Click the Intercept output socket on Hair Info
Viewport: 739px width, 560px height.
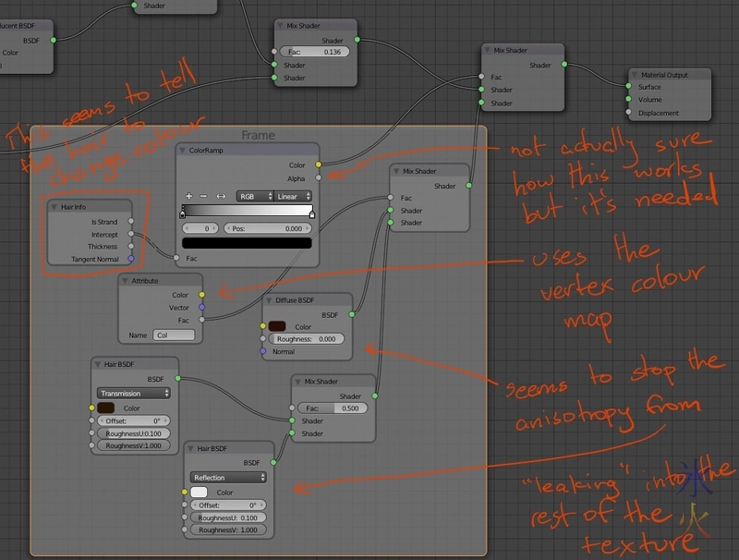[x=129, y=234]
